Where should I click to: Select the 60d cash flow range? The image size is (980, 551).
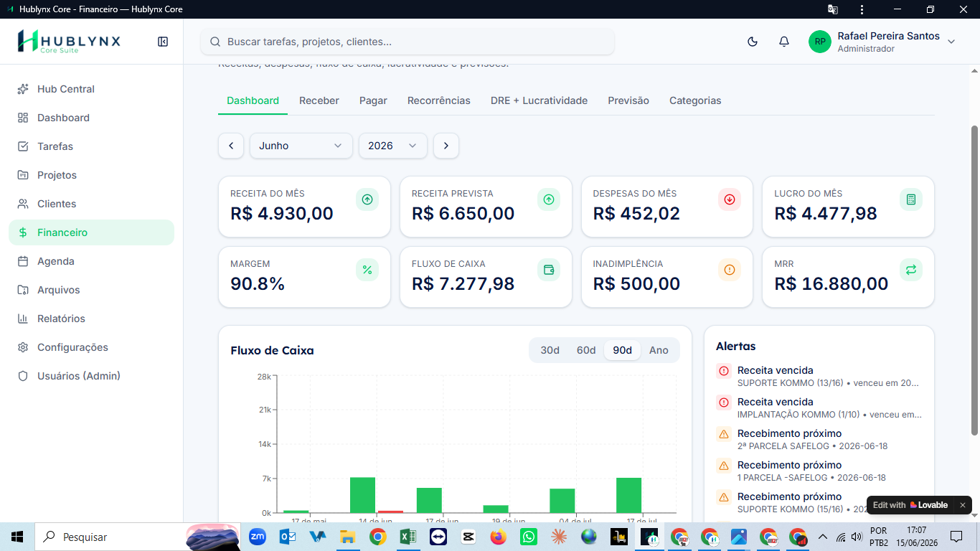(x=586, y=350)
